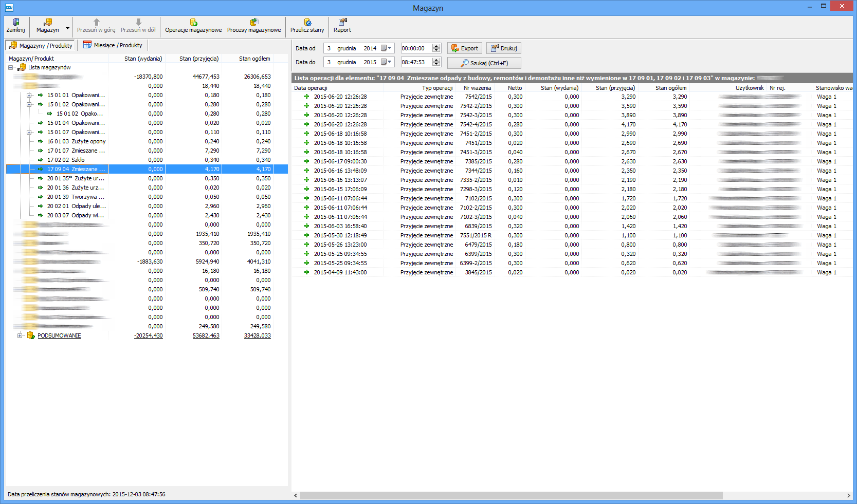Click the Zamknij door icon in toolbar
Image resolution: width=857 pixels, height=504 pixels.
tap(15, 22)
